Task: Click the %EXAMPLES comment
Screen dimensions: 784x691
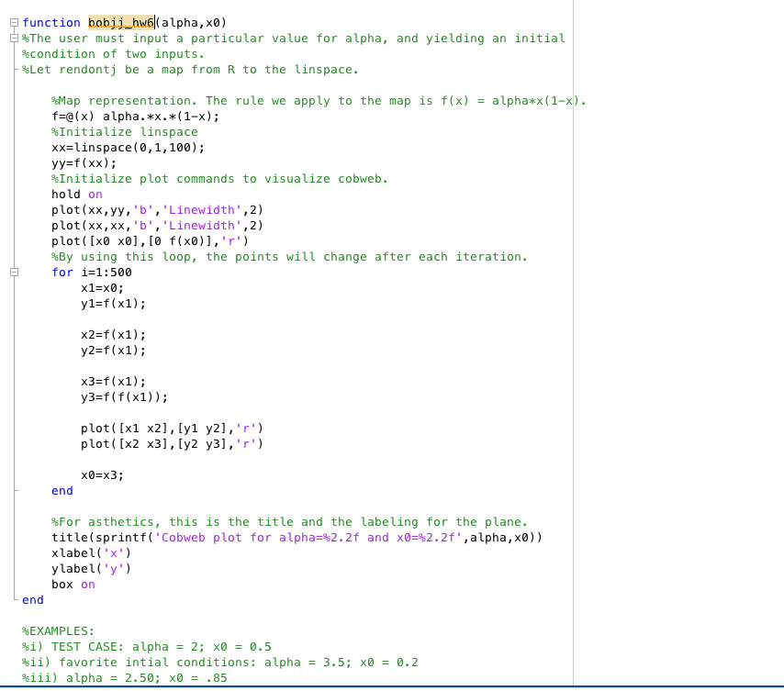Action: click(x=53, y=630)
